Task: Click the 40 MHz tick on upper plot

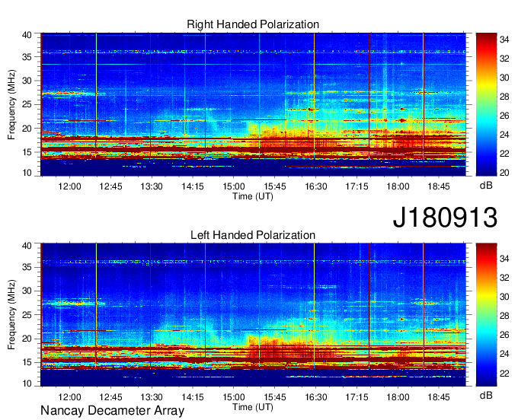Action: (27, 35)
